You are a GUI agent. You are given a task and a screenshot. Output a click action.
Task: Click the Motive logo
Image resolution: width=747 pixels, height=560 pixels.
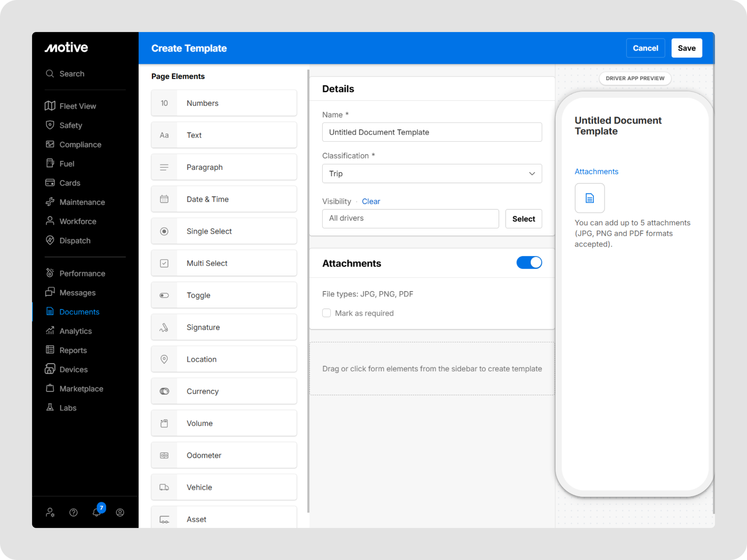pos(66,47)
